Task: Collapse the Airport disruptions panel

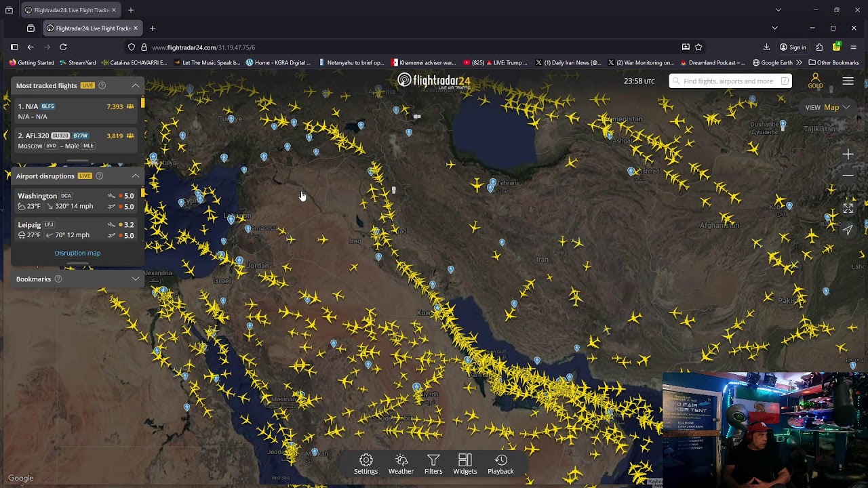Action: pos(135,176)
